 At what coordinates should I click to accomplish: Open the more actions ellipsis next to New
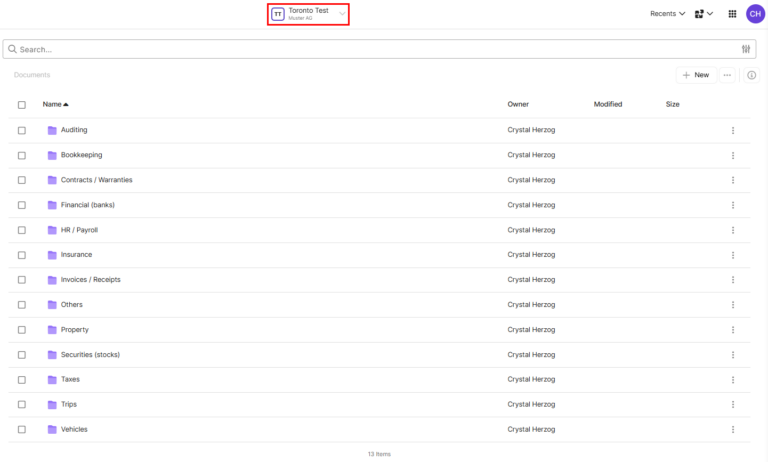727,75
